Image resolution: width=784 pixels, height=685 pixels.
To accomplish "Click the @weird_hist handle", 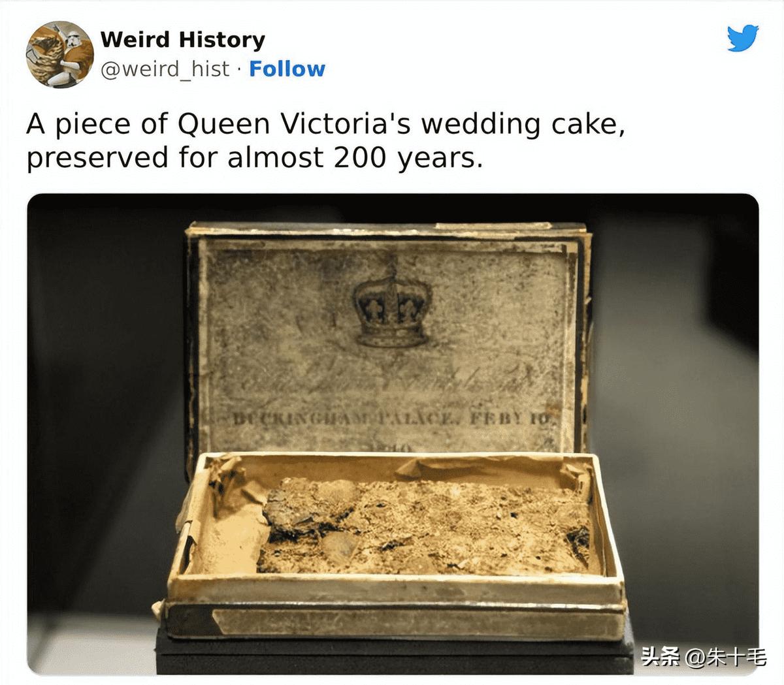I will click(x=165, y=69).
